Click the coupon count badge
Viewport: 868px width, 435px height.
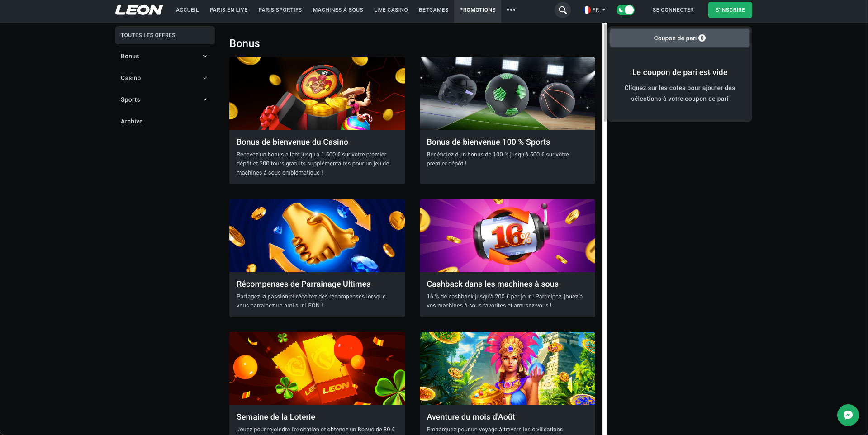click(x=702, y=38)
